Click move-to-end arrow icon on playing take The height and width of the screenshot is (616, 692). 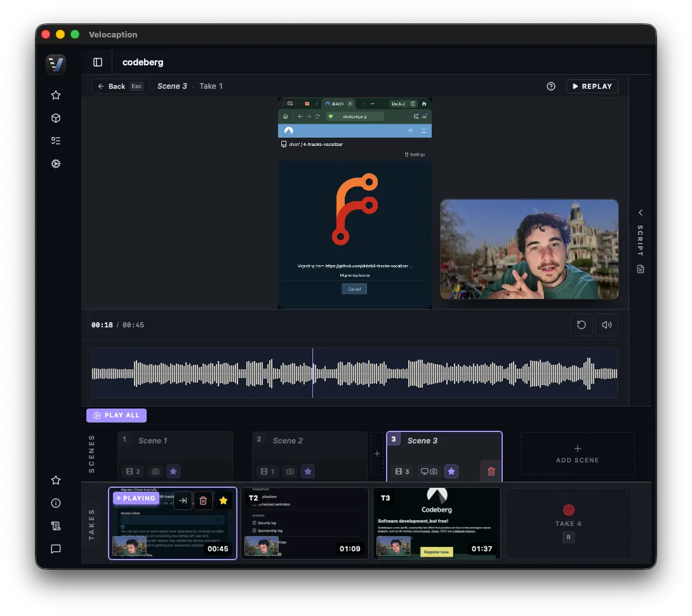[x=183, y=501]
